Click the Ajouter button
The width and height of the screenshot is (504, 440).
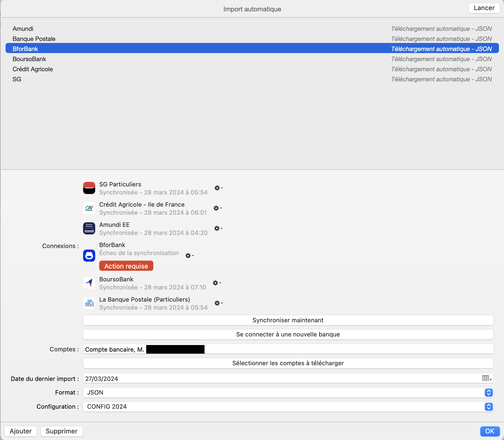point(21,431)
